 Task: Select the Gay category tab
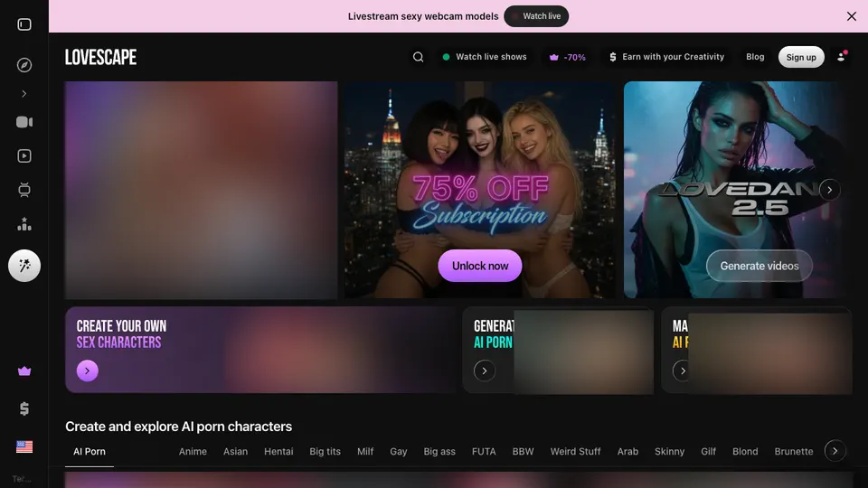[x=399, y=452]
